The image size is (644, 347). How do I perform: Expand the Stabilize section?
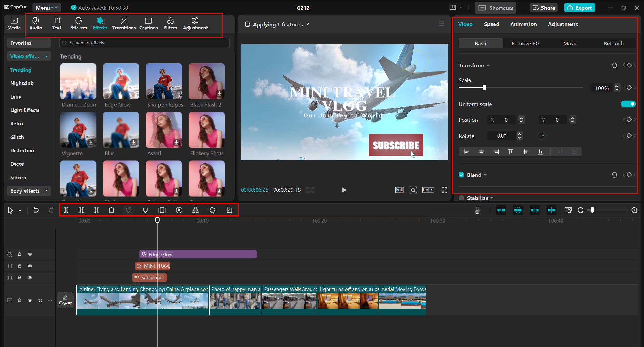click(x=492, y=198)
